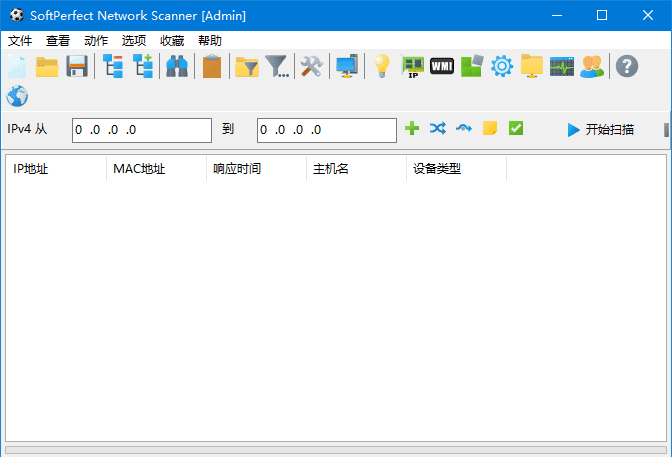Open program options via wrench and hammer icon
This screenshot has height=457, width=672.
312,66
